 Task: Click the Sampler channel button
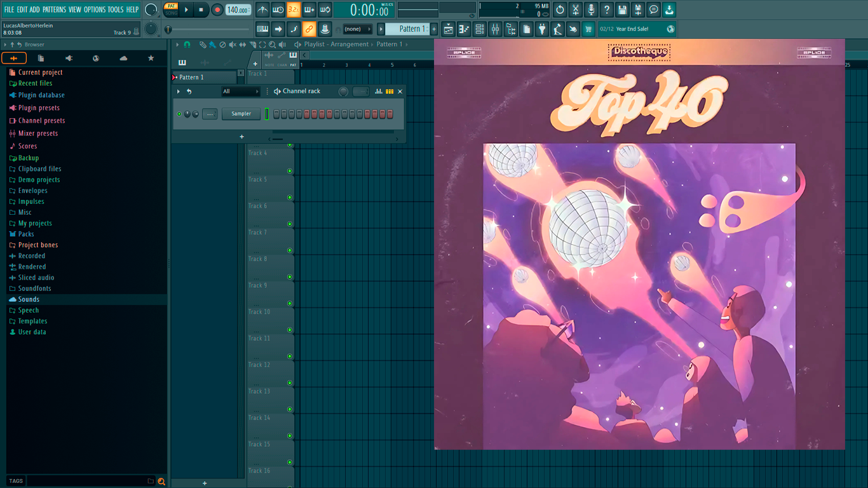coord(241,114)
